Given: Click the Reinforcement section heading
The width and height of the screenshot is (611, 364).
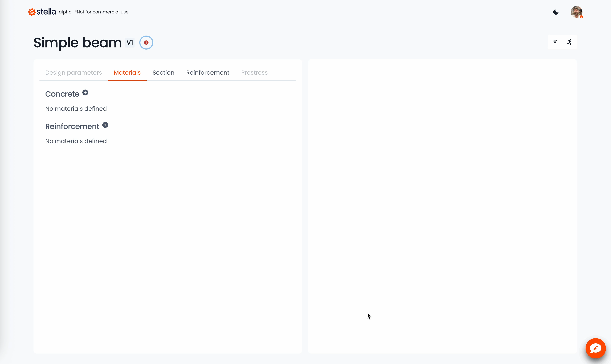Looking at the screenshot, I should (72, 126).
